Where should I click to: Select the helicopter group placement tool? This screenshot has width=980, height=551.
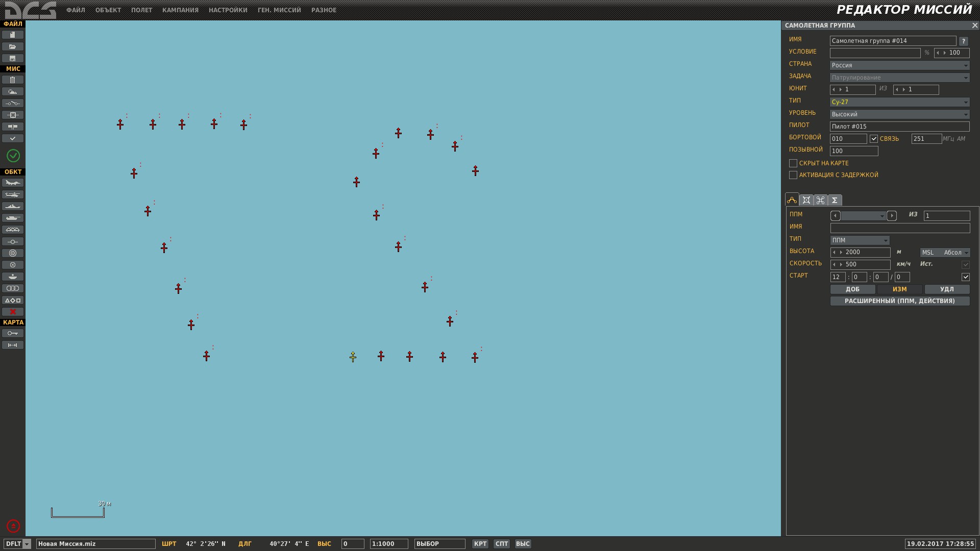tap(13, 194)
